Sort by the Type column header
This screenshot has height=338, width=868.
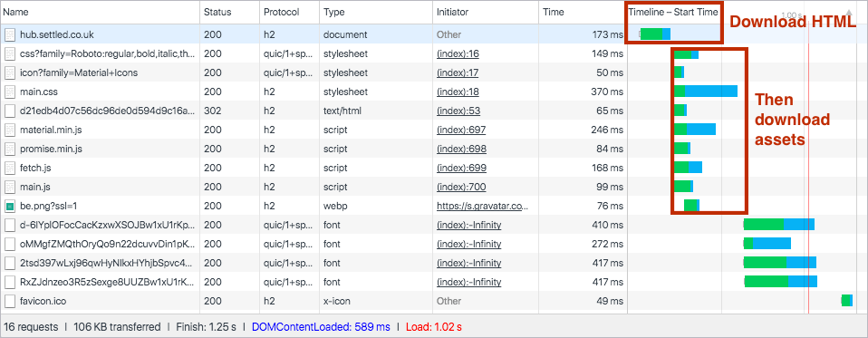point(376,12)
